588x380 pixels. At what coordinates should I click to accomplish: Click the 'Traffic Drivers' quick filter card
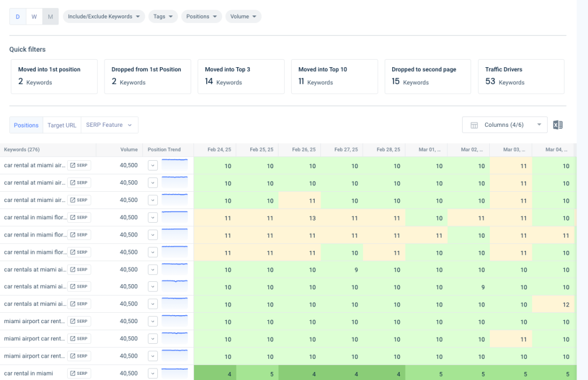coord(521,76)
